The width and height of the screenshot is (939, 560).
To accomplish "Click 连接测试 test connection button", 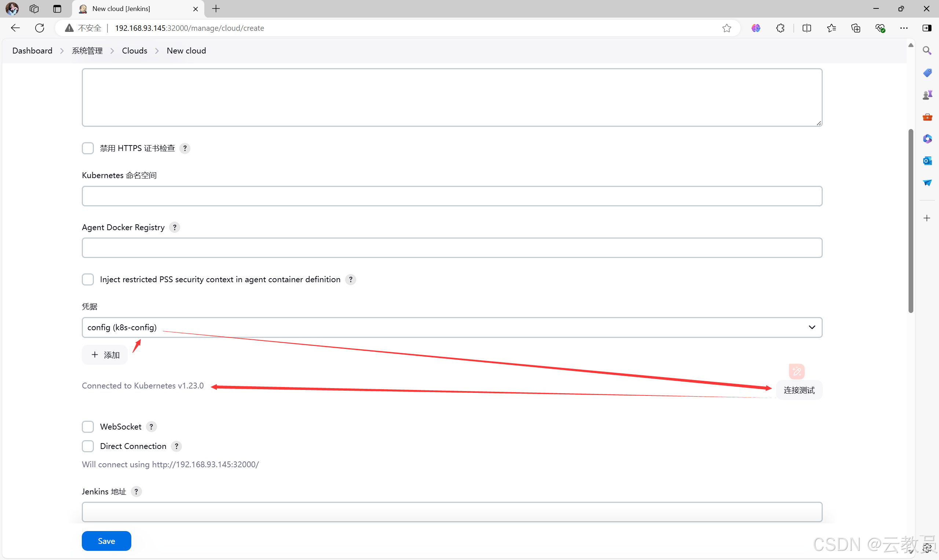I will click(x=799, y=390).
